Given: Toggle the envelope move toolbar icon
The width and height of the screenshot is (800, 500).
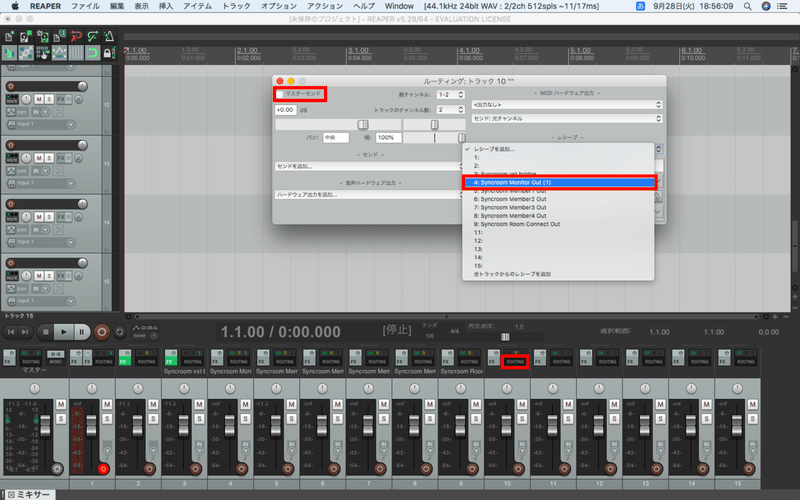Looking at the screenshot, I should point(59,53).
